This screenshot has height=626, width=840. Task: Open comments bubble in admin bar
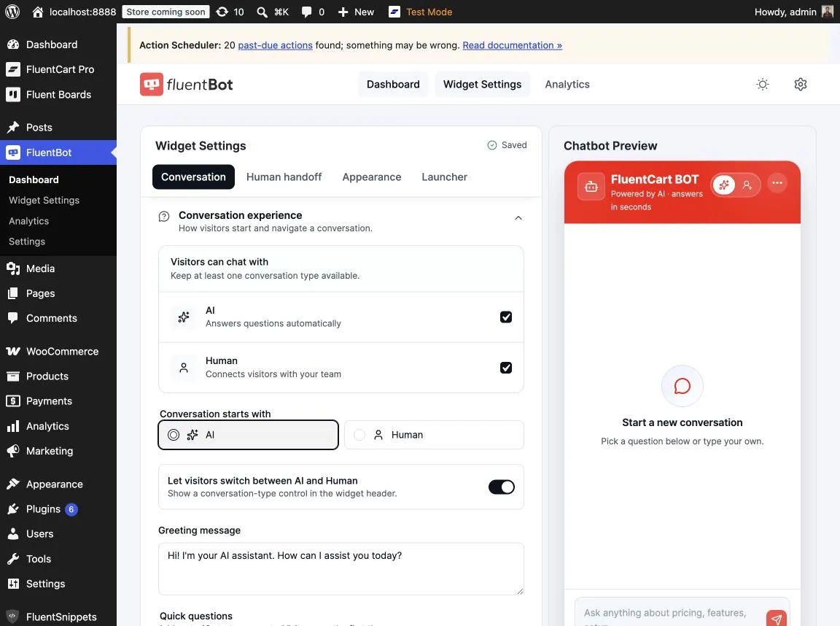pyautogui.click(x=306, y=12)
